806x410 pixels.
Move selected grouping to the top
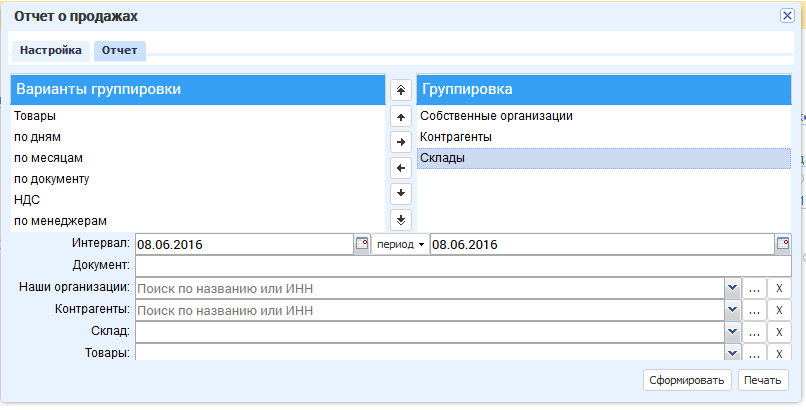click(x=401, y=90)
